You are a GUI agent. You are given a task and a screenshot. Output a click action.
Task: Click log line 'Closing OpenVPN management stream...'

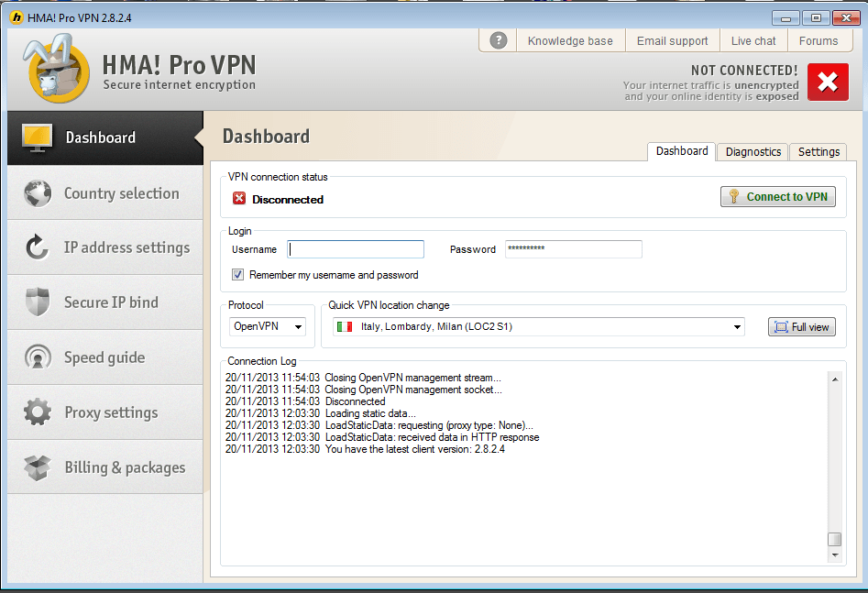pos(363,377)
